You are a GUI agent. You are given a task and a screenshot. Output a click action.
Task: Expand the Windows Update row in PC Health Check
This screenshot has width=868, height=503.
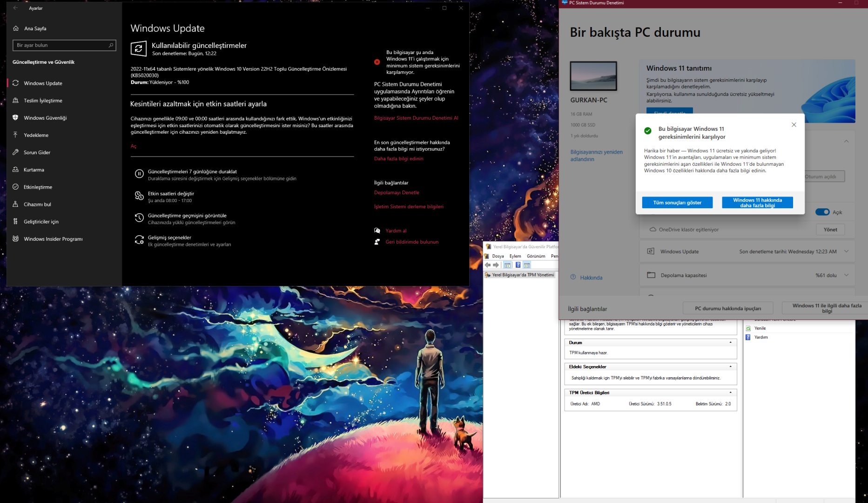point(846,251)
